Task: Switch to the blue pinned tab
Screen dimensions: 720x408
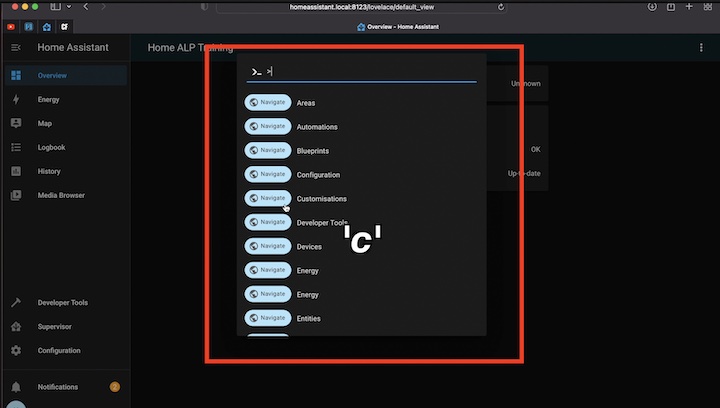Action: (x=29, y=27)
